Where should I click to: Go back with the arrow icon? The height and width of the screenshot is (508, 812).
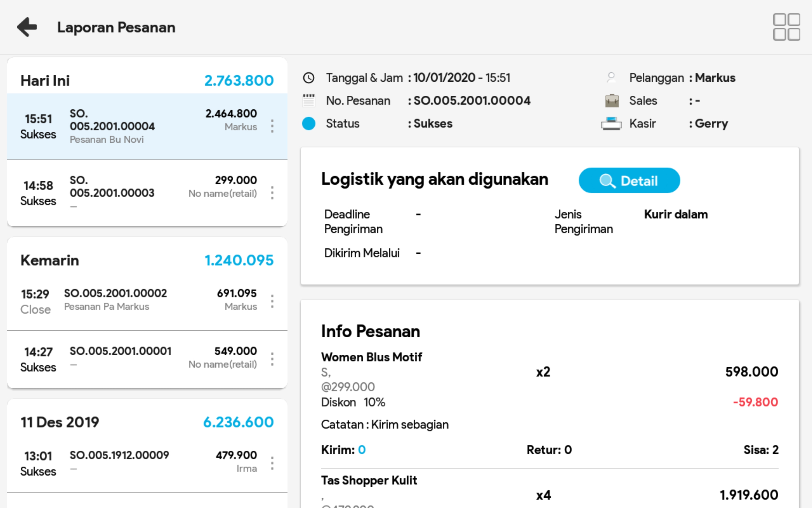27,27
